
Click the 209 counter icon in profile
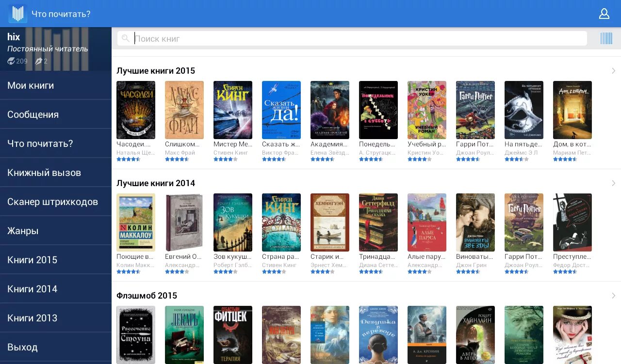pyautogui.click(x=11, y=61)
